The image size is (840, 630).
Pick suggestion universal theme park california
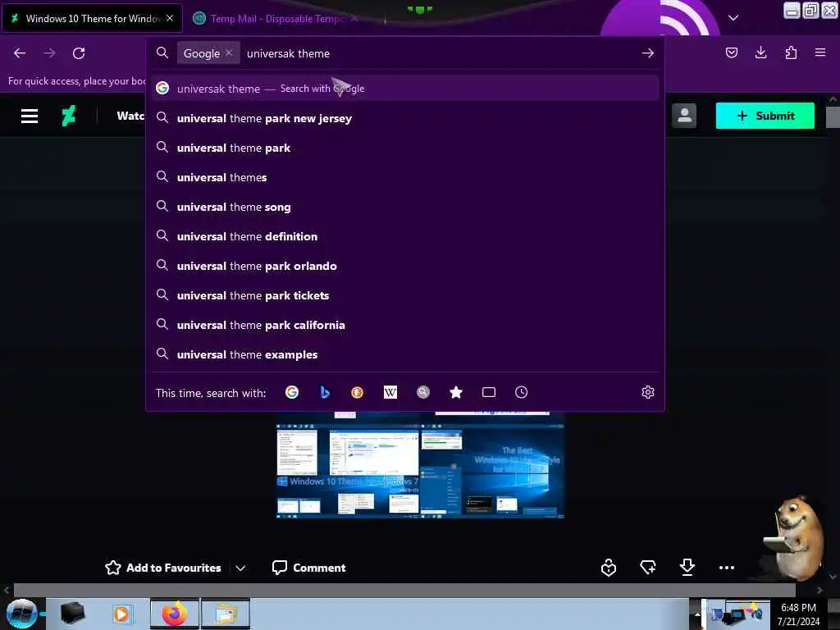[404, 325]
